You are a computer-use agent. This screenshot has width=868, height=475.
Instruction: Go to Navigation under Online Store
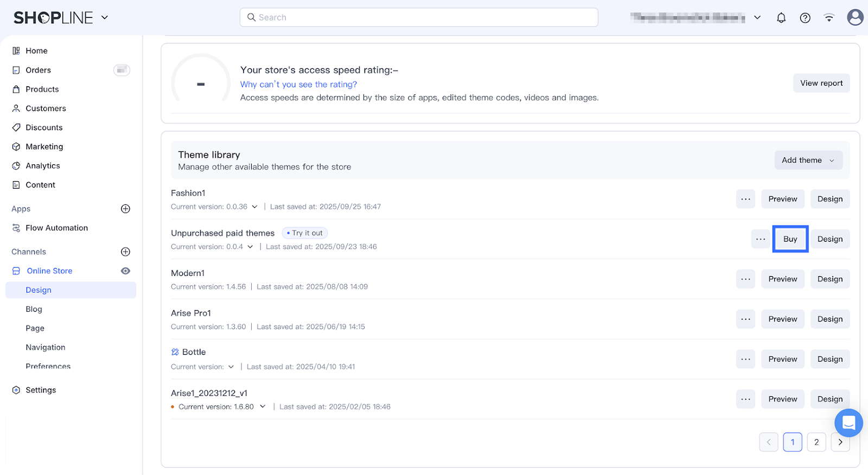45,348
